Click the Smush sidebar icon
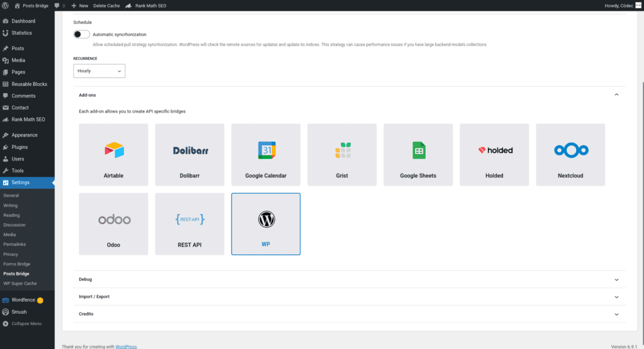Viewport: 644px width, 349px height. pos(5,312)
